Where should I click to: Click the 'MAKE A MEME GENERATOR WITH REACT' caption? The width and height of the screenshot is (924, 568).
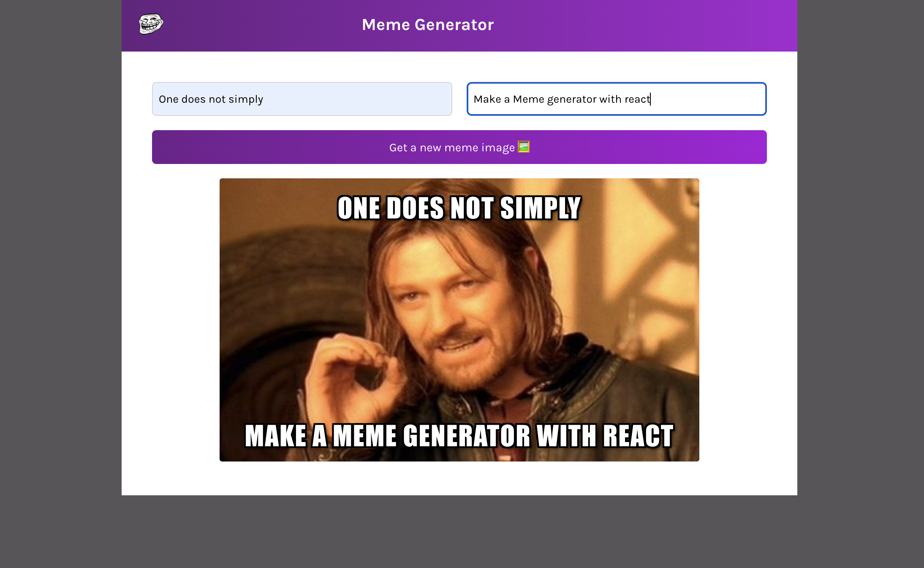pyautogui.click(x=459, y=436)
